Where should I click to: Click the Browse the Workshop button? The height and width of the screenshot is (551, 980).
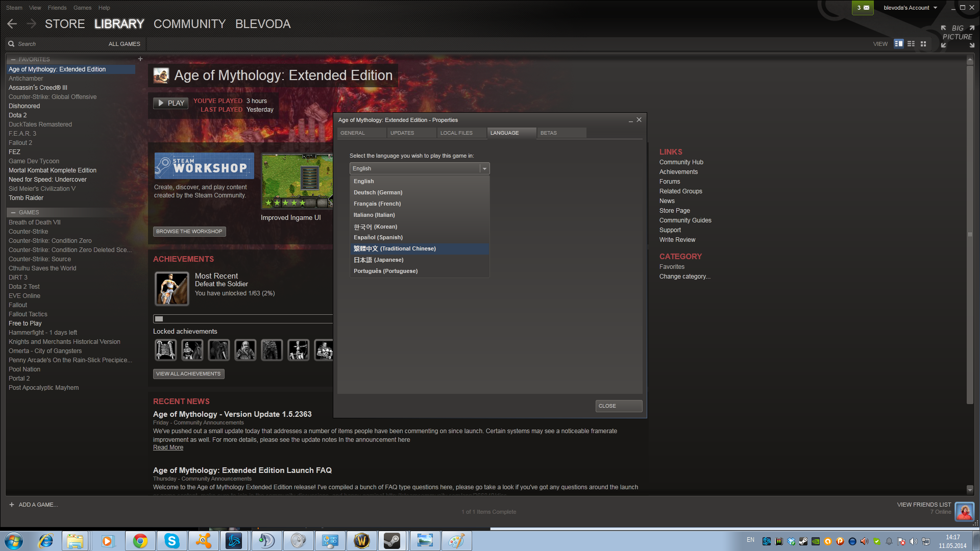(x=189, y=232)
